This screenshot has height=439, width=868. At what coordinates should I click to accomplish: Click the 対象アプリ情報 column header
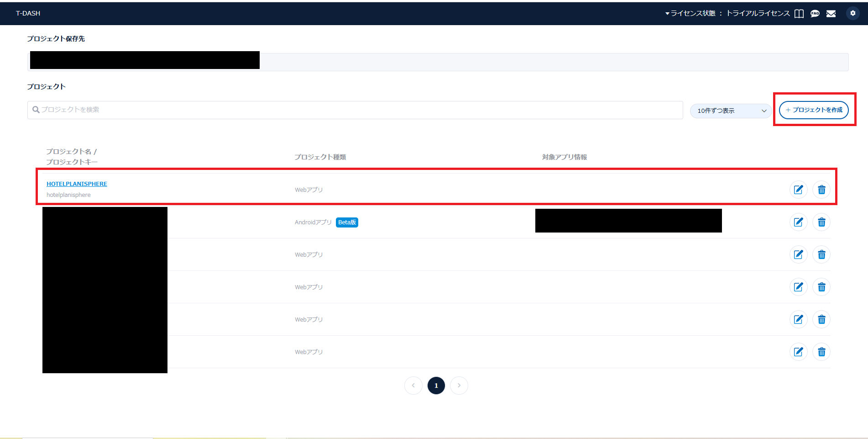(x=565, y=157)
